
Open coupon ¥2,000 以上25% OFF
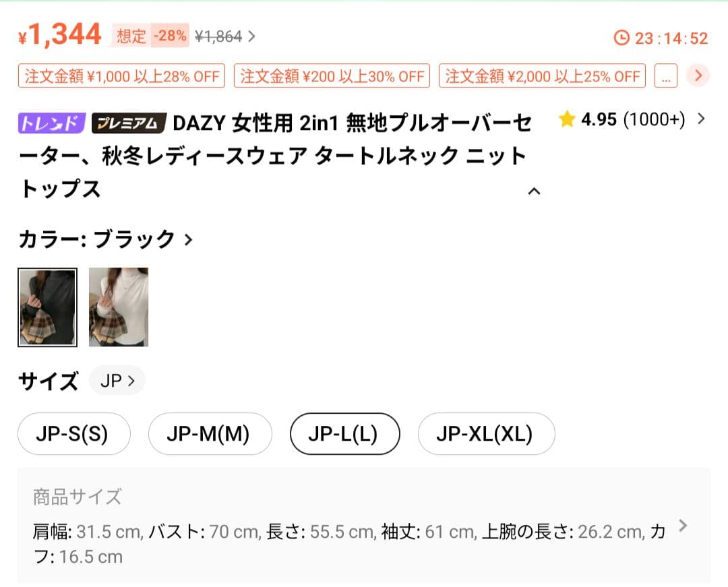[x=542, y=75]
